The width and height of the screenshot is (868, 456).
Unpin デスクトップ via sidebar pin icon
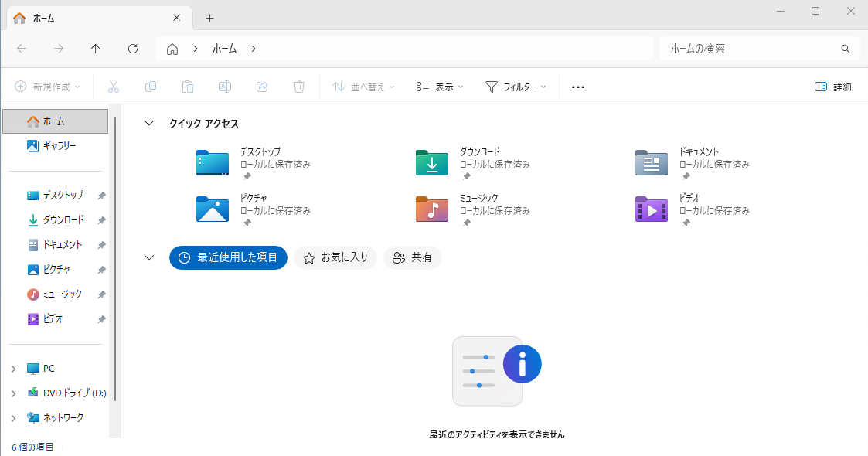[102, 196]
